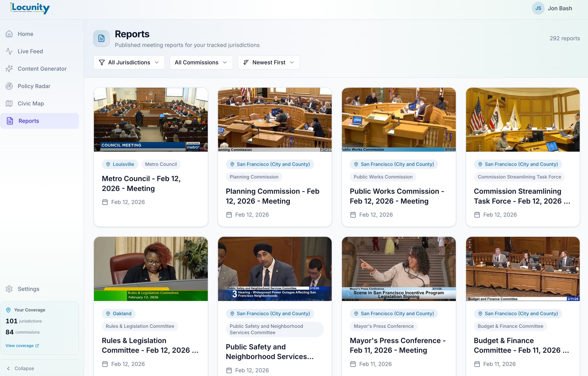Expand the All Commissions dropdown
Image resolution: width=588 pixels, height=376 pixels.
(201, 62)
